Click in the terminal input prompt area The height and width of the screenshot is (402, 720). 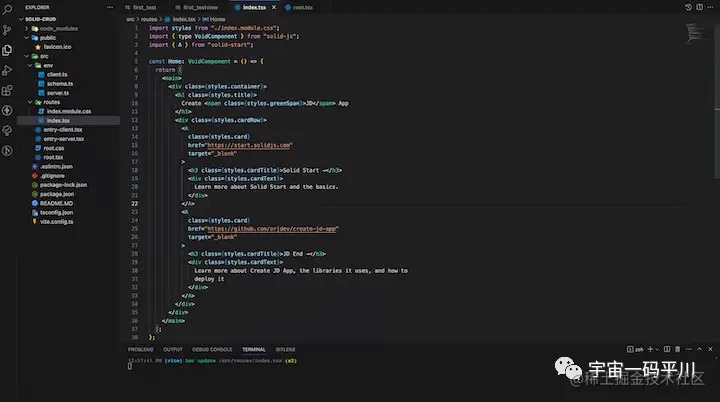[x=130, y=367]
